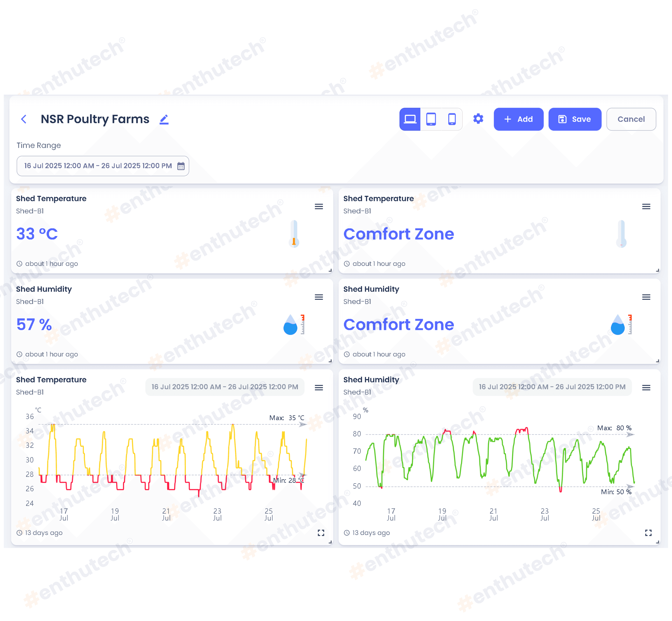Expand Shed Temperature chart to fullscreen

321,533
